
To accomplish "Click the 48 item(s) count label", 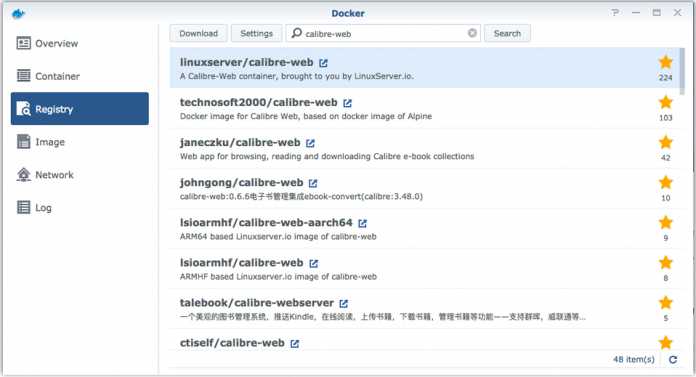I will (x=633, y=360).
